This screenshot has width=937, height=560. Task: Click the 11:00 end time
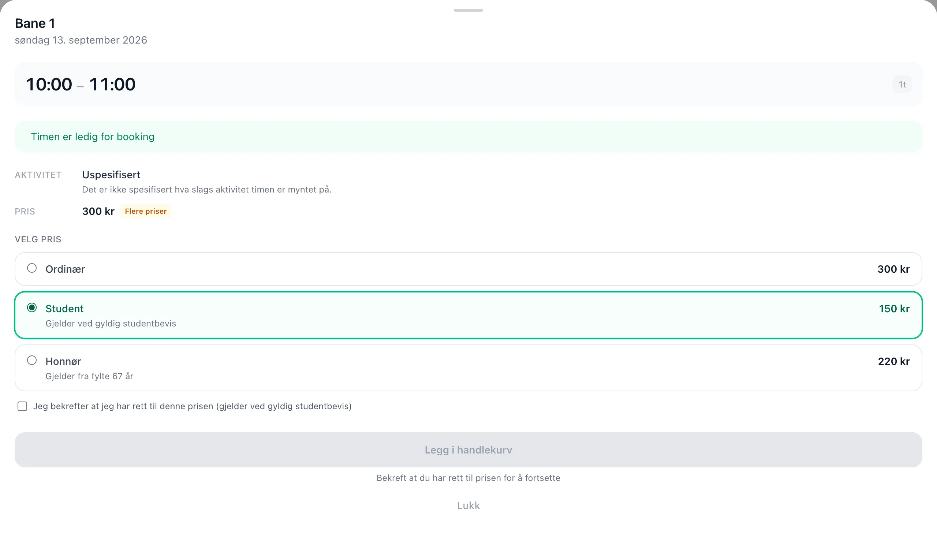point(112,84)
